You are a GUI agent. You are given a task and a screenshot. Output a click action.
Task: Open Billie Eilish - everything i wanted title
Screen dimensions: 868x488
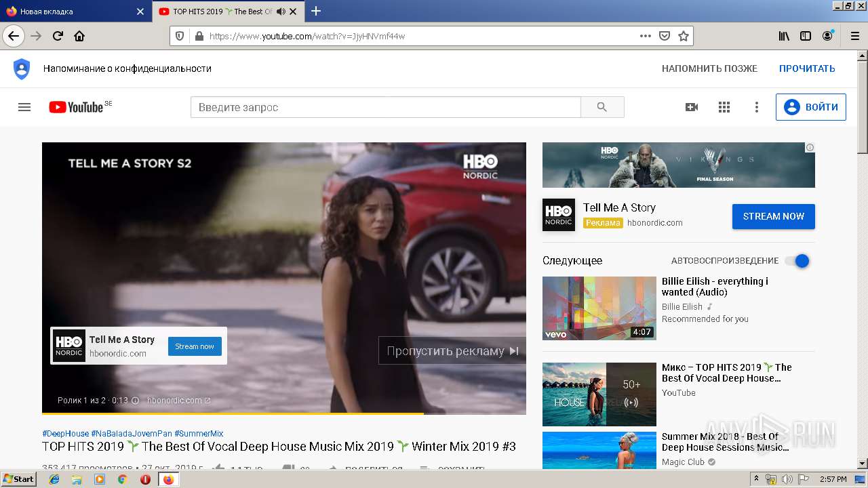[x=715, y=287]
